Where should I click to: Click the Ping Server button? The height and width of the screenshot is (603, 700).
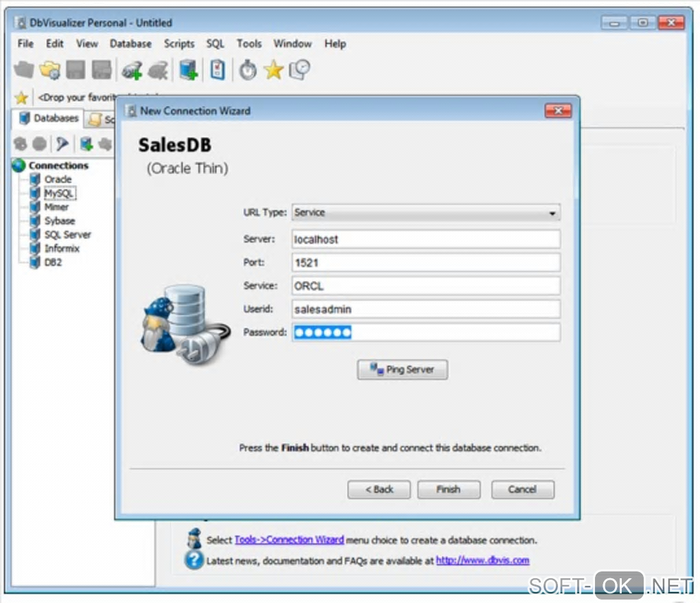402,370
